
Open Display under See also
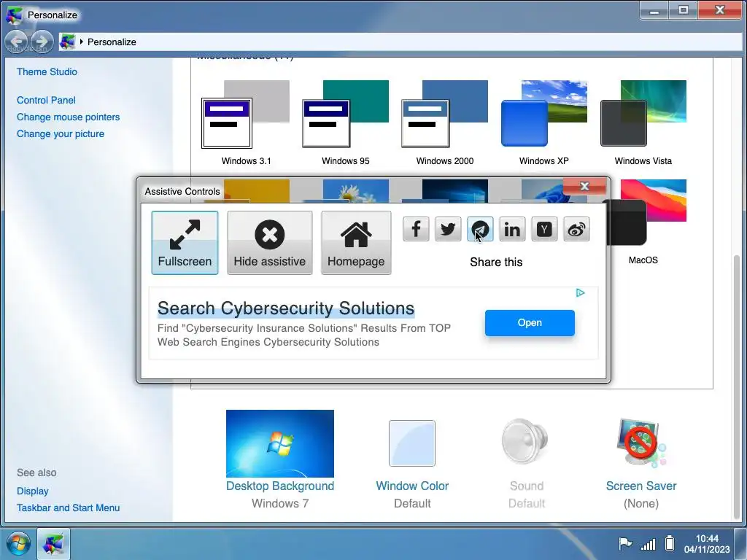pyautogui.click(x=32, y=491)
